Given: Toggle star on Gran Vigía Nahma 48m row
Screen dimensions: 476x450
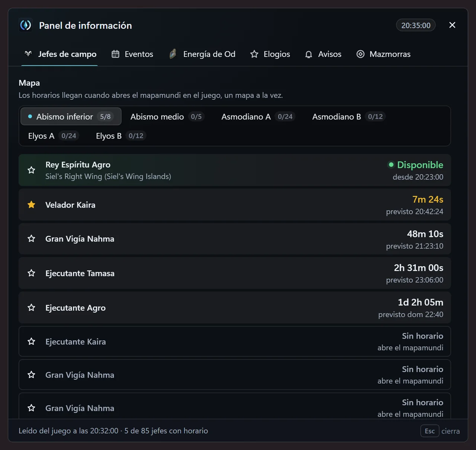Looking at the screenshot, I should click(32, 239).
